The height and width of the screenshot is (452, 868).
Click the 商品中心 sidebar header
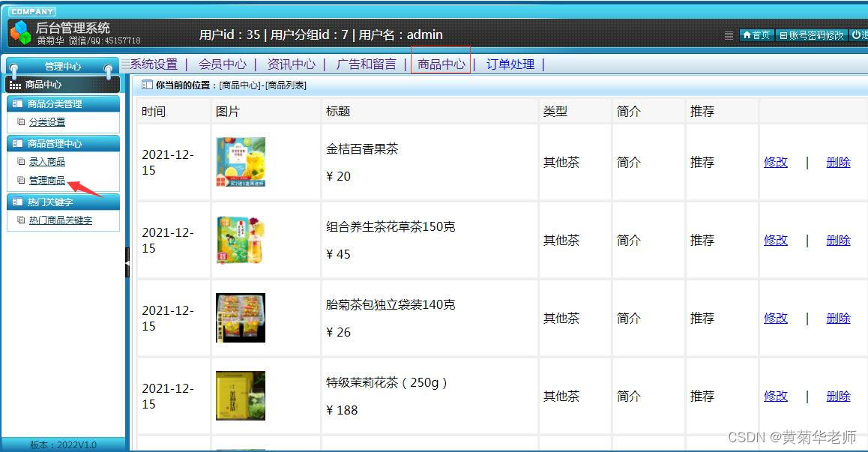click(62, 85)
